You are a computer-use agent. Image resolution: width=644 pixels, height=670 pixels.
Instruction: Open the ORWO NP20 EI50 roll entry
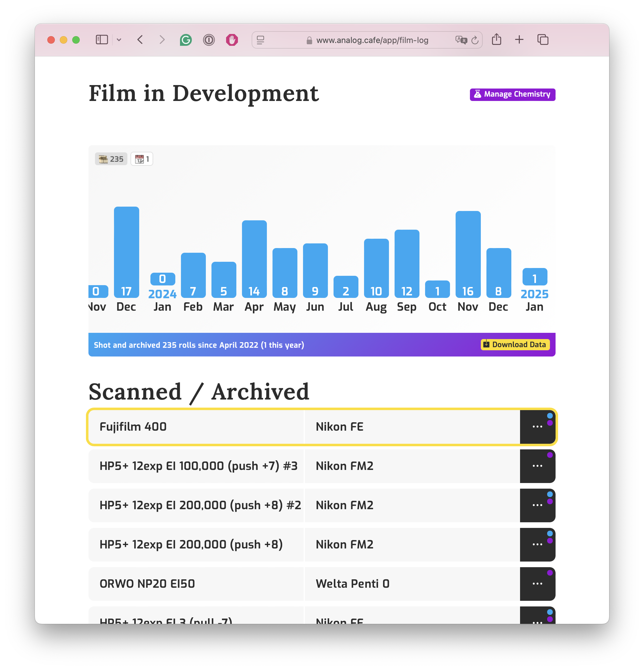coord(196,584)
